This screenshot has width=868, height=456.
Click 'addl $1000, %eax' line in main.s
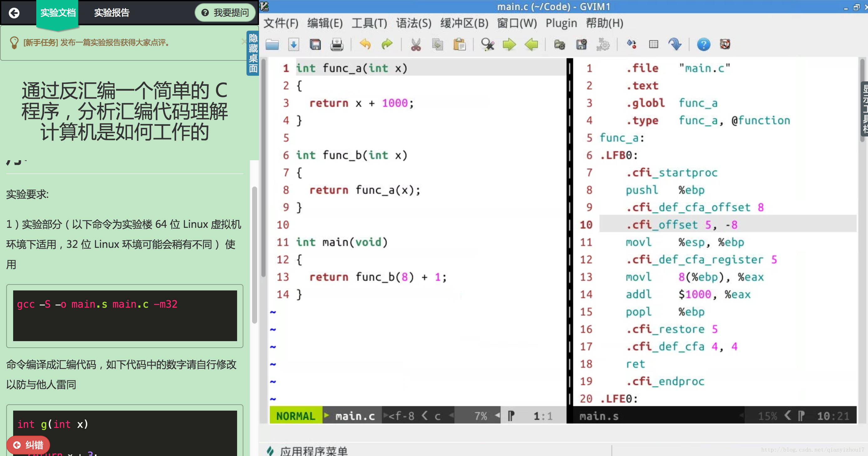pos(688,295)
